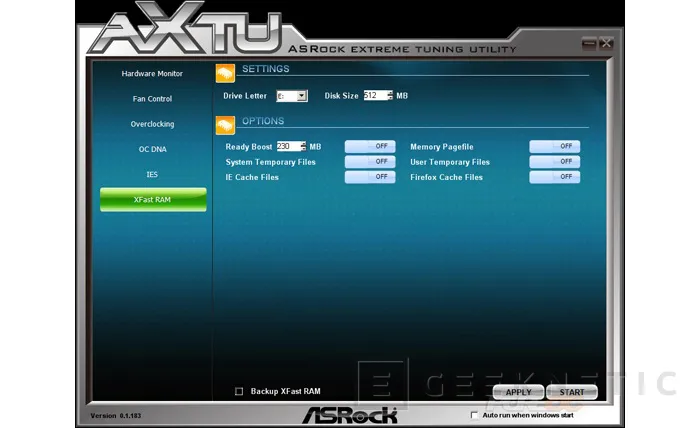
Task: Adjust the Disk Size spinner arrows
Action: tap(390, 96)
